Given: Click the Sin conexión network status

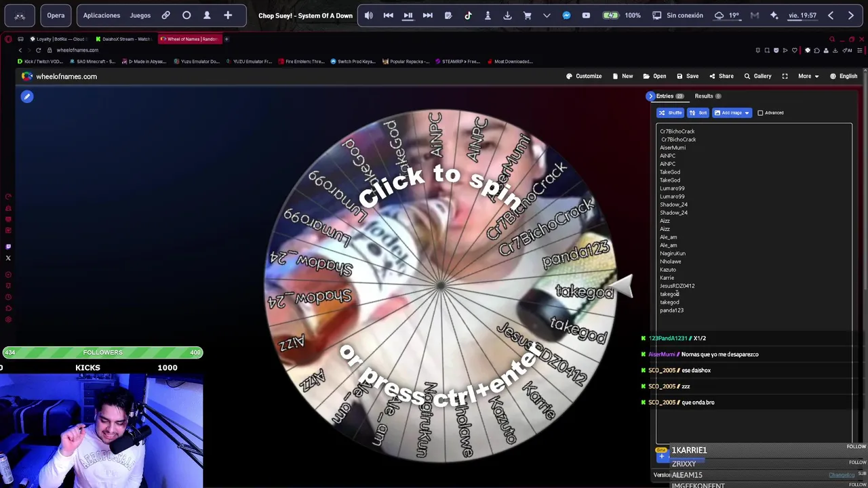Looking at the screenshot, I should pos(678,16).
